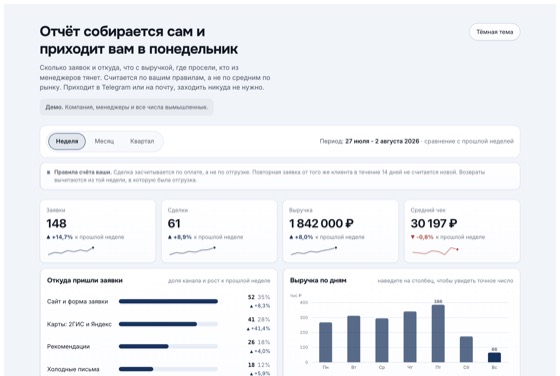This screenshot has height=376, width=560.
Task: Click the Friday (Пт) revenue column
Action: click(x=438, y=334)
